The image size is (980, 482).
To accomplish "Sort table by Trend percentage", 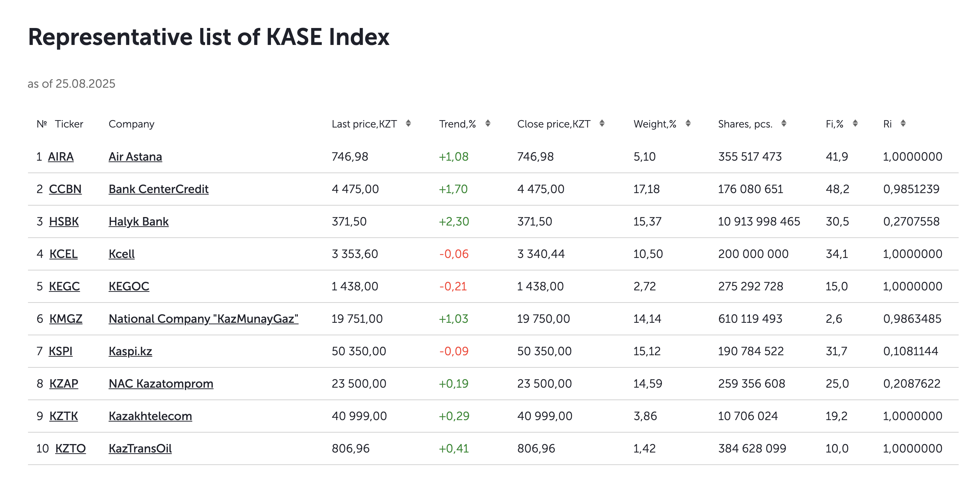I will point(487,123).
